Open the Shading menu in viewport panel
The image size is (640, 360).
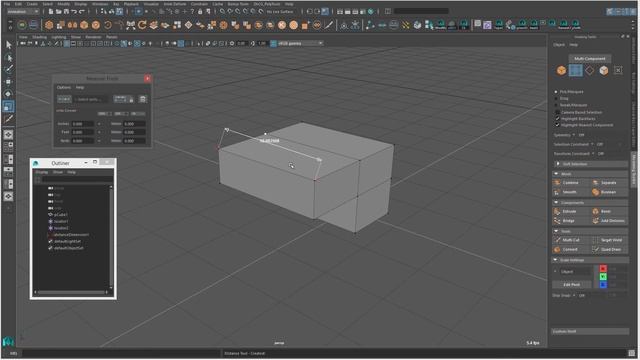40,37
